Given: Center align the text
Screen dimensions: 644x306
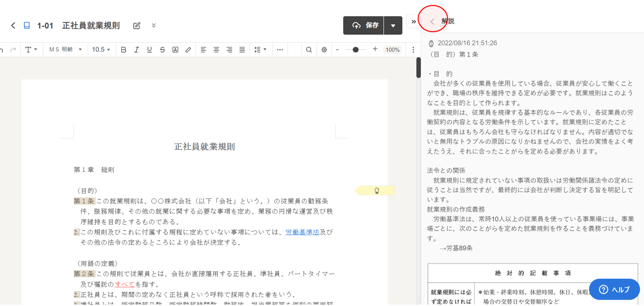Looking at the screenshot, I should click(216, 50).
